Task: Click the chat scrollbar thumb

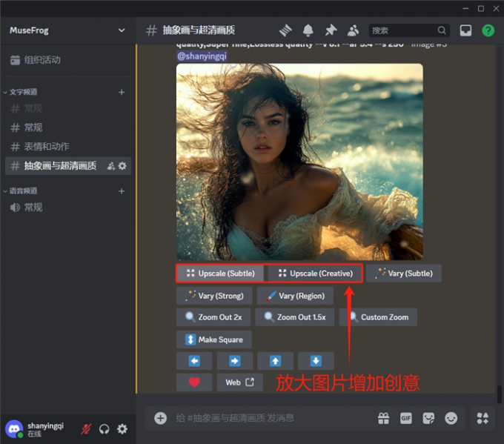Action: click(499, 394)
